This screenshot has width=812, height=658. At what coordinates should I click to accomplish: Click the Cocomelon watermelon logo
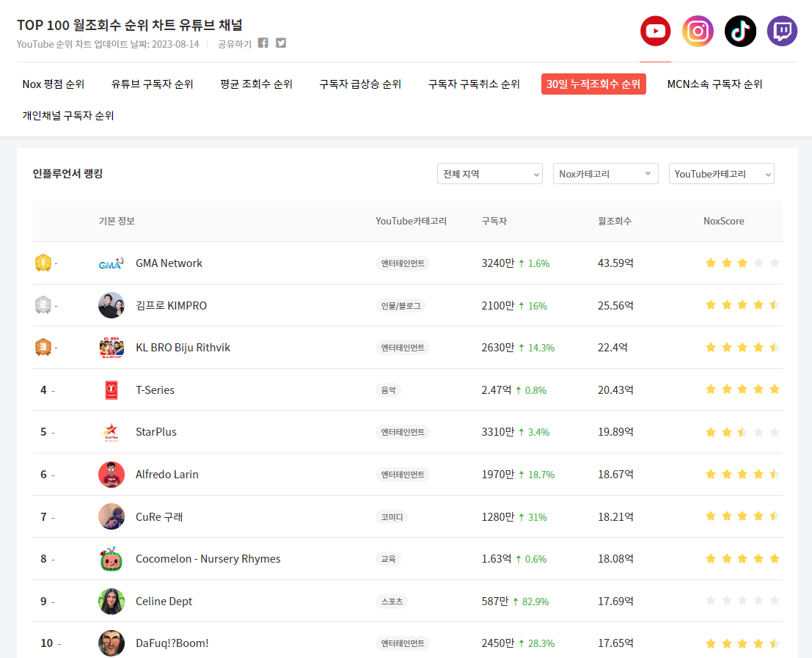click(x=111, y=559)
